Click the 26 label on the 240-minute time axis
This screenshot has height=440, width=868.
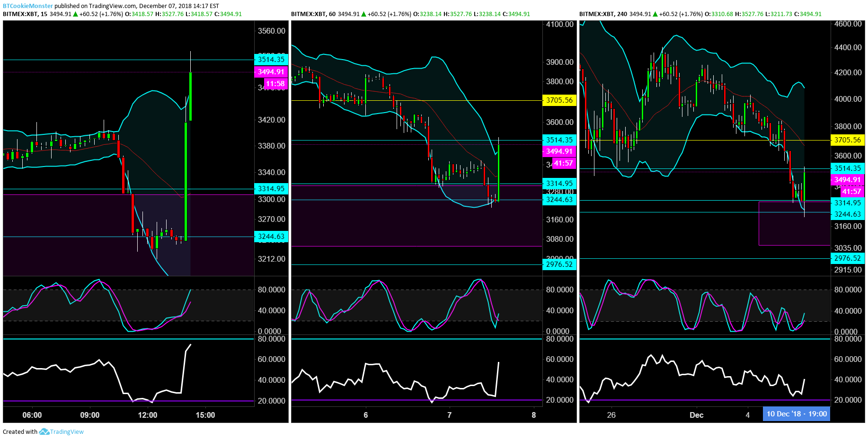[611, 415]
